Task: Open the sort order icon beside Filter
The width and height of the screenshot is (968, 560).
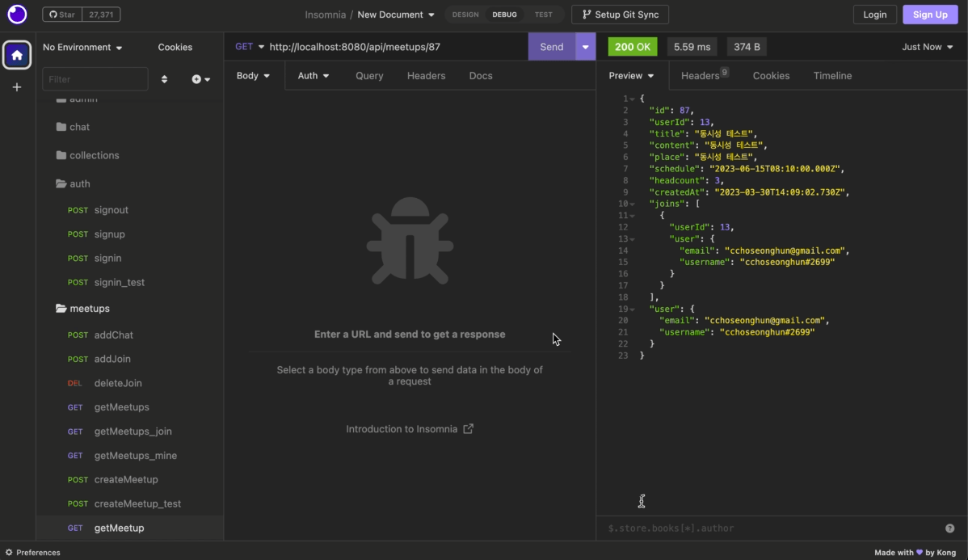Action: pyautogui.click(x=164, y=79)
